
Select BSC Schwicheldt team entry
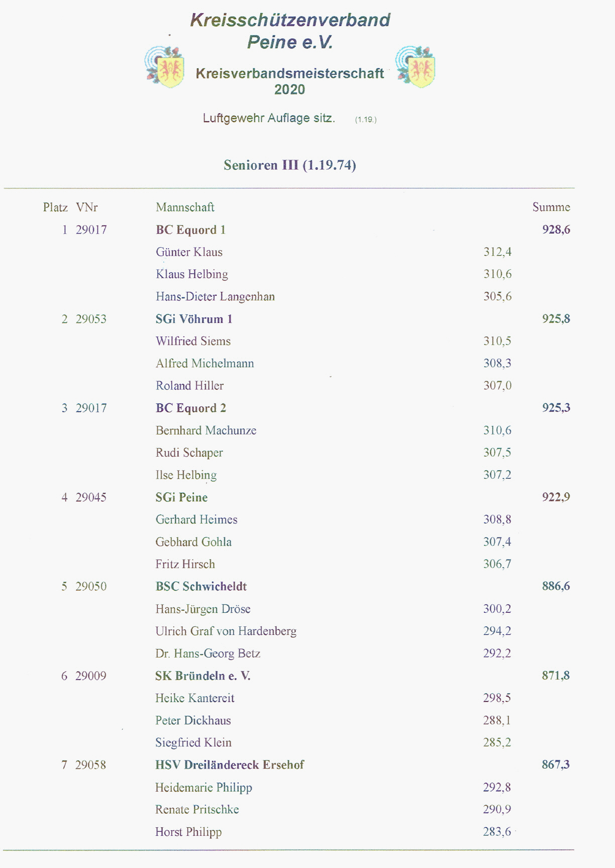201,586
